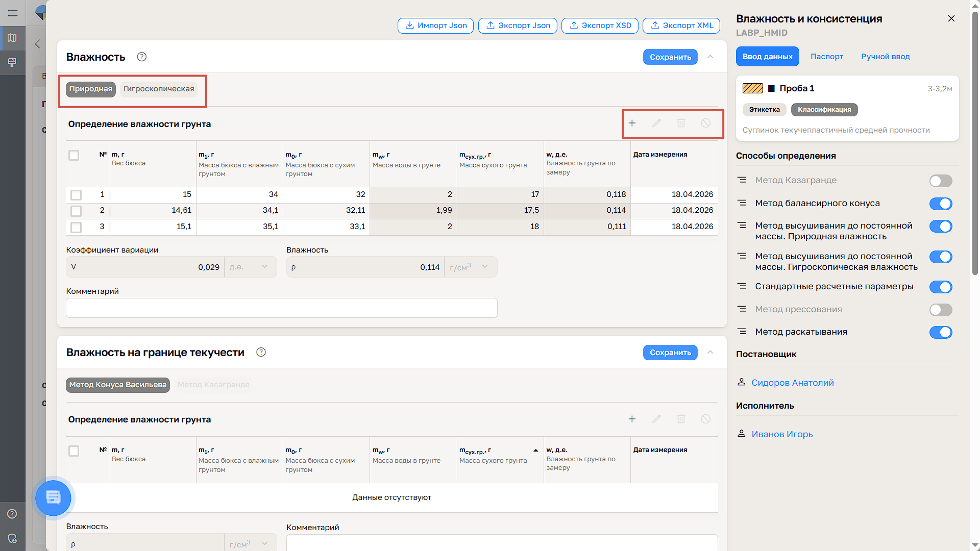Viewport: 980px width, 551px height.
Task: Open the map icon in left sidebar
Action: pos(13,38)
